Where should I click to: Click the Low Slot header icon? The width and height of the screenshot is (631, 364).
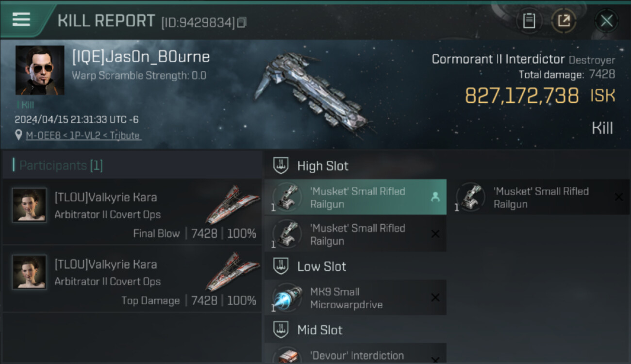point(282,266)
